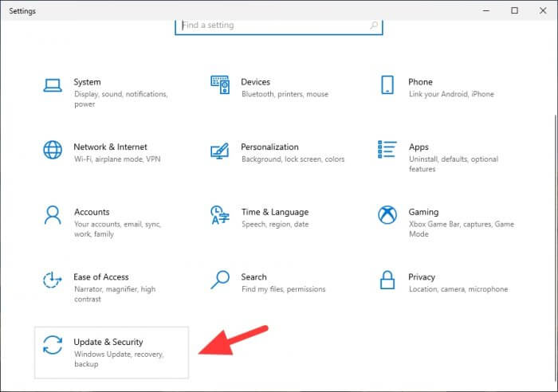Click the vertical scrollbar of Settings
The width and height of the screenshot is (558, 392).
[x=555, y=249]
